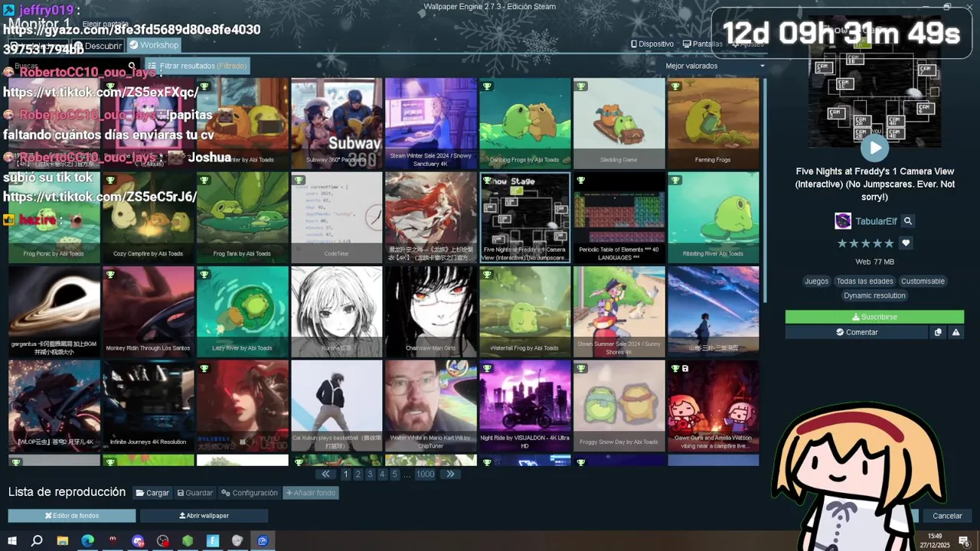The image size is (980, 551).
Task: Click trophy badge on Dancing Frogs thumbnail
Action: point(487,86)
